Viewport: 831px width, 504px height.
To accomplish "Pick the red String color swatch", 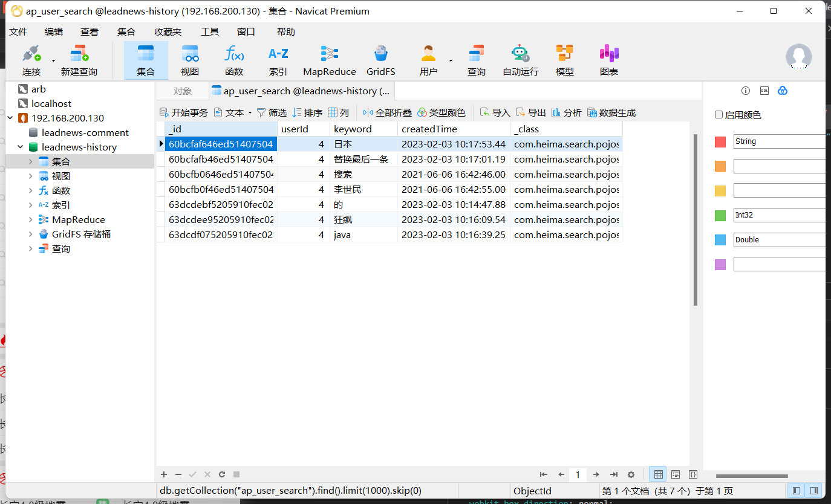I will [720, 141].
